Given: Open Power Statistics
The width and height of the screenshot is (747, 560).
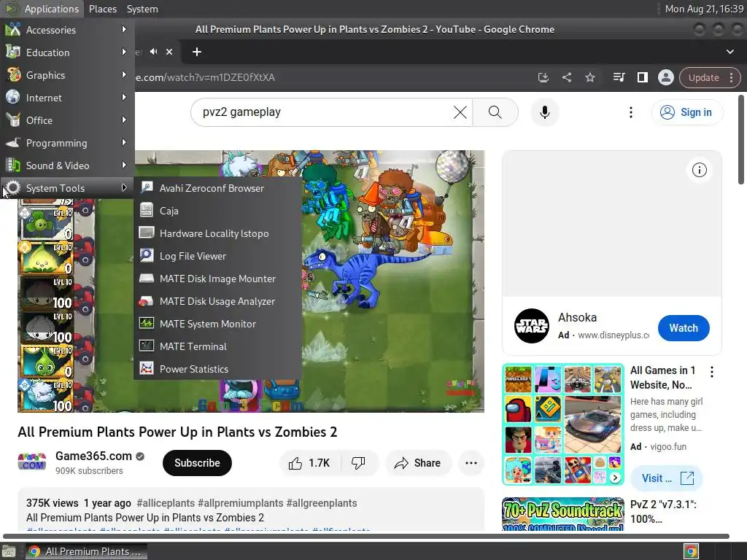Looking at the screenshot, I should 217,369.
